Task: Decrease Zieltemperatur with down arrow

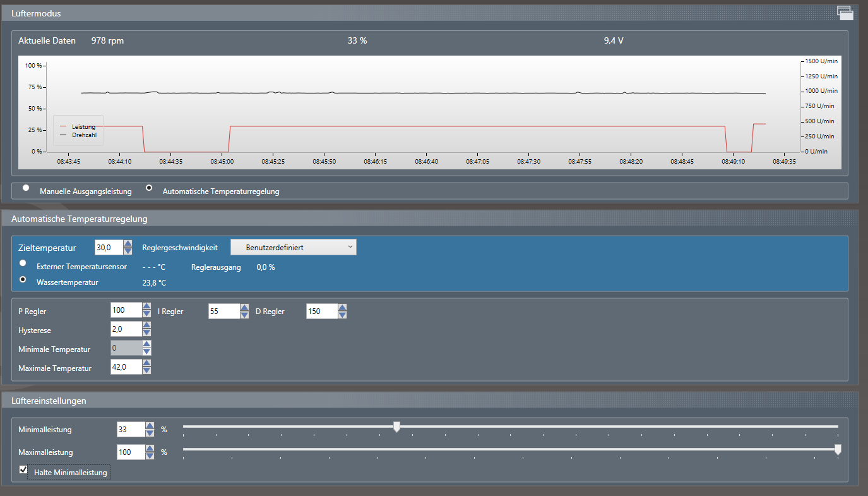Action: pos(128,251)
